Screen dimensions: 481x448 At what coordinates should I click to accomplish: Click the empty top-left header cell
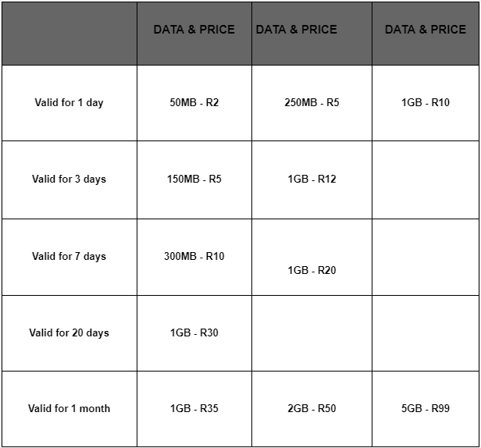coord(69,34)
